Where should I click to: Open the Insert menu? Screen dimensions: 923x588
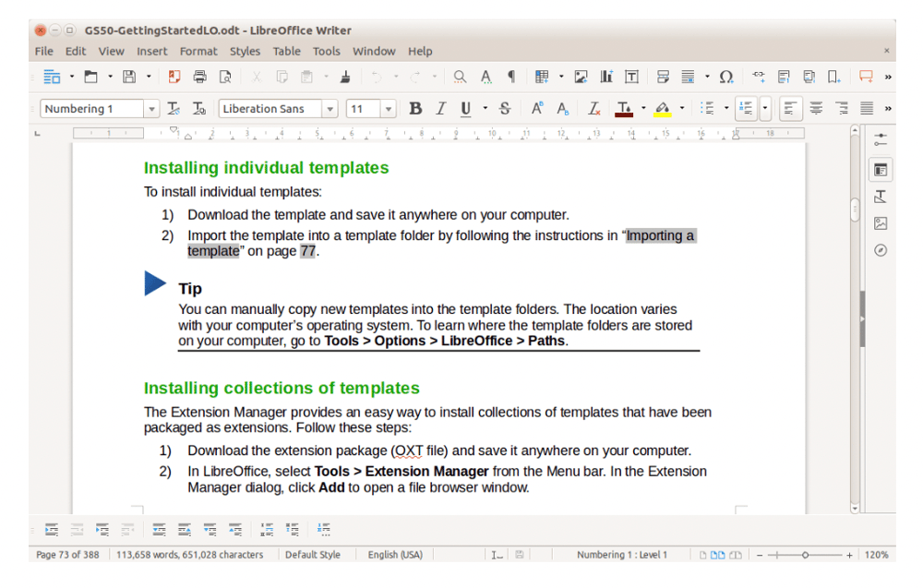[152, 51]
